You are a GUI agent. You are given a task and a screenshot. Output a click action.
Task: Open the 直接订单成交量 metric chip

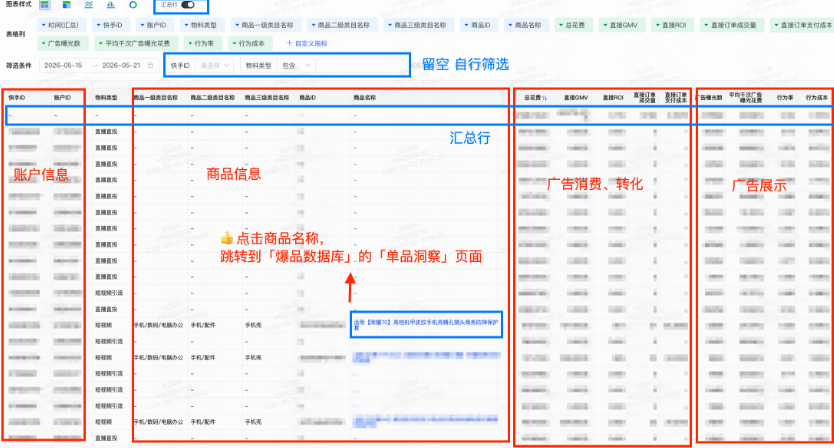731,25
